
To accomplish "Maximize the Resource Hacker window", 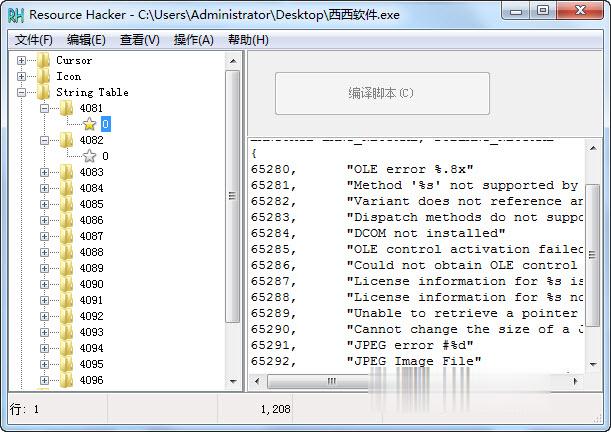I will (543, 10).
